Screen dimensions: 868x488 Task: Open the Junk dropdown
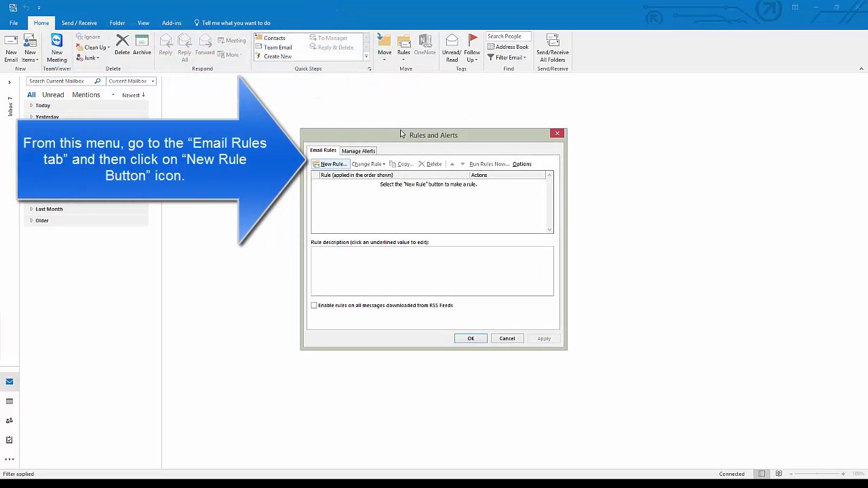tap(87, 58)
